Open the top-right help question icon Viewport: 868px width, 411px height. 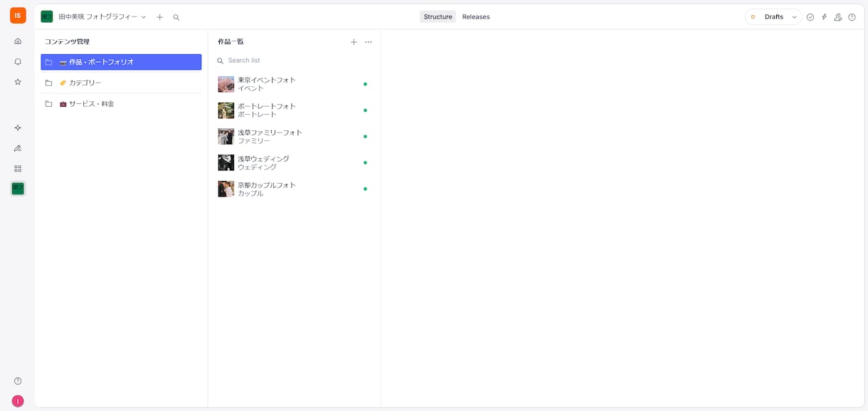[852, 17]
